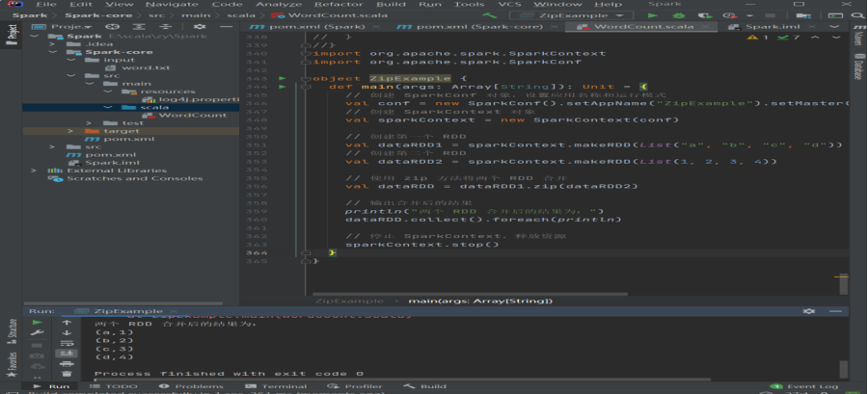
Task: Open the Problems tool window
Action: 192,386
